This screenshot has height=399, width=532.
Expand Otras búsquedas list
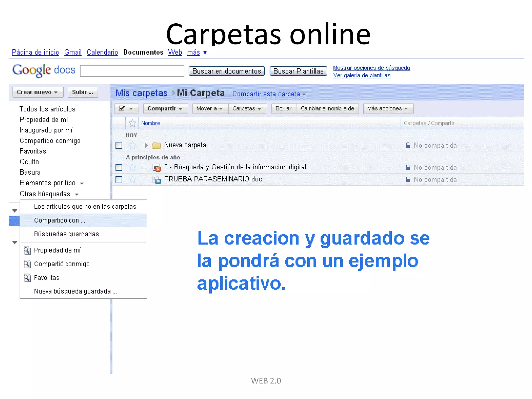[77, 195]
